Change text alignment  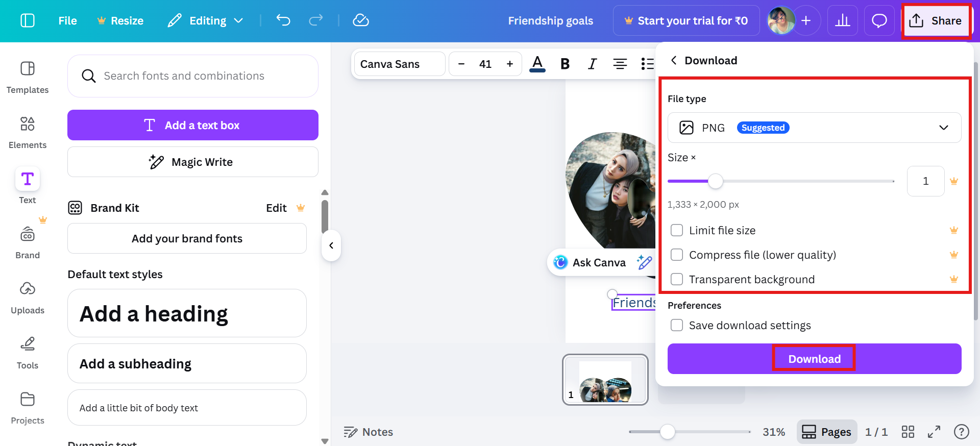[x=620, y=64]
